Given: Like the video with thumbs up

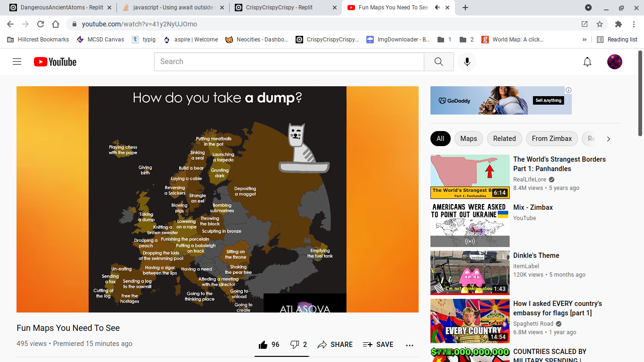Looking at the screenshot, I should coord(263,345).
